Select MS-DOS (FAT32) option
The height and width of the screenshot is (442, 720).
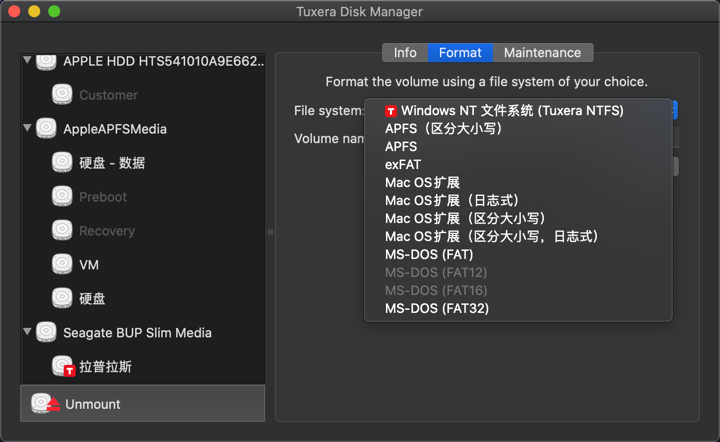[x=518, y=308]
